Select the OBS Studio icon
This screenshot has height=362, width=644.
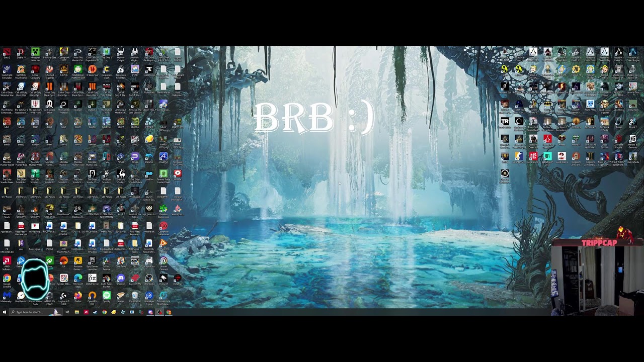coord(149,280)
